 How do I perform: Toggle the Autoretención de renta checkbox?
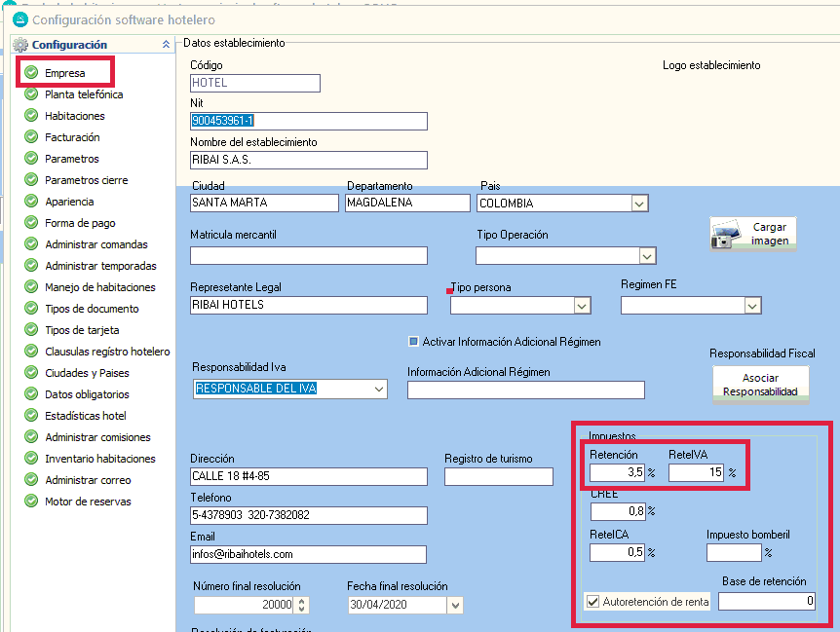[x=592, y=602]
